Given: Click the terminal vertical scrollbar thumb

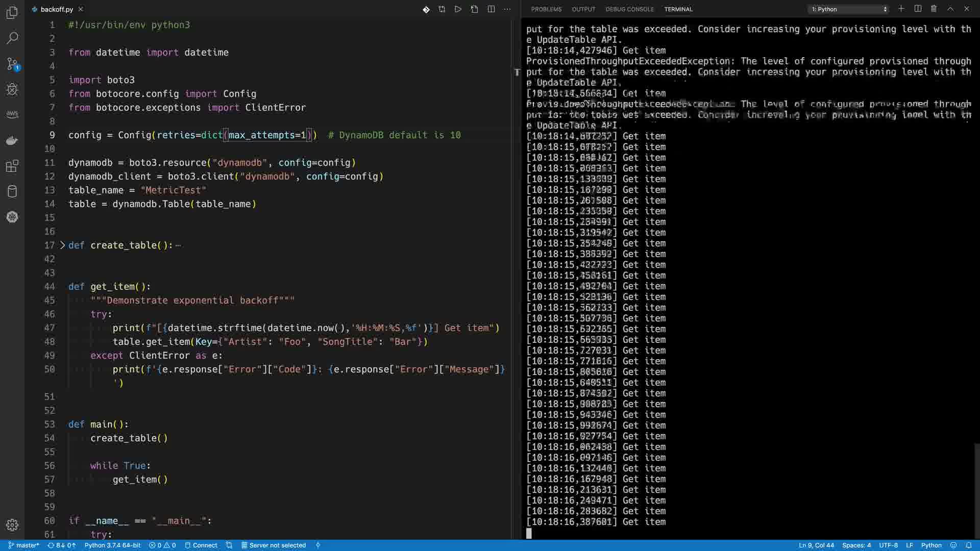Looking at the screenshot, I should pos(977,490).
